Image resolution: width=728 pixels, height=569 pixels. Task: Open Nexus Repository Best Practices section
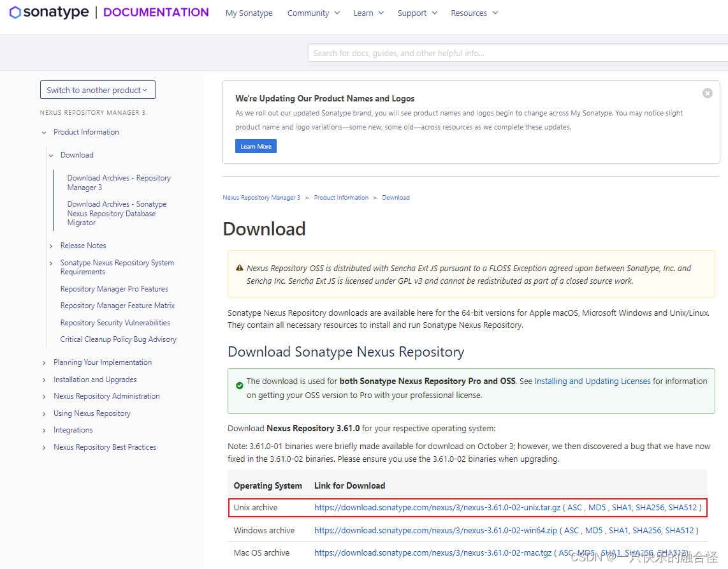(105, 447)
